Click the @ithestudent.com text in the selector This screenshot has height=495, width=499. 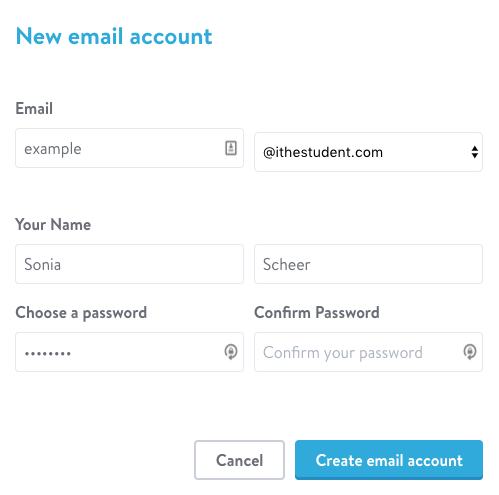(x=323, y=152)
